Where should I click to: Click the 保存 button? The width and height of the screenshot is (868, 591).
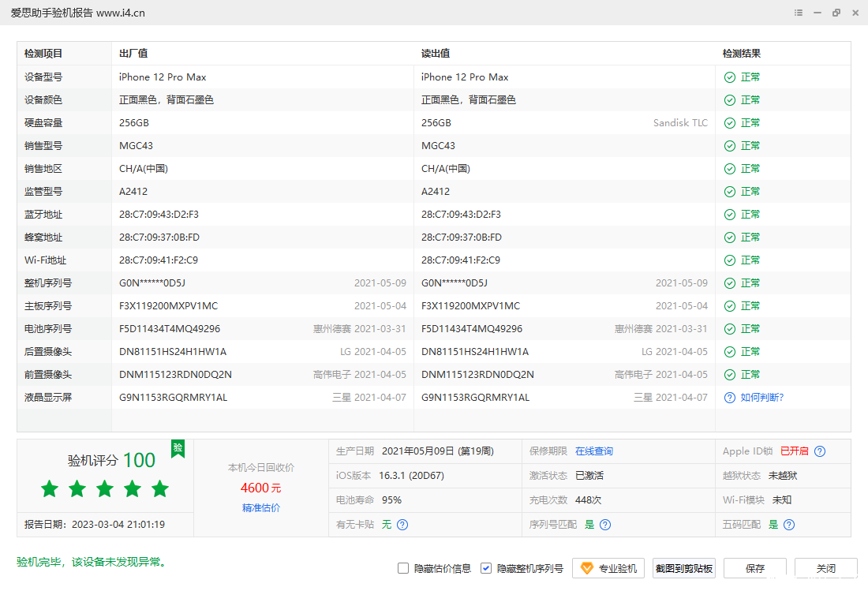(x=755, y=568)
